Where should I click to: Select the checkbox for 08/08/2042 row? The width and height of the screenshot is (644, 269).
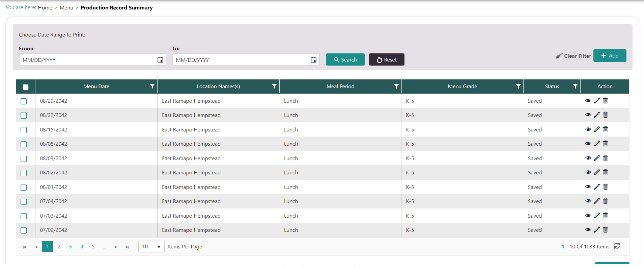click(x=24, y=144)
